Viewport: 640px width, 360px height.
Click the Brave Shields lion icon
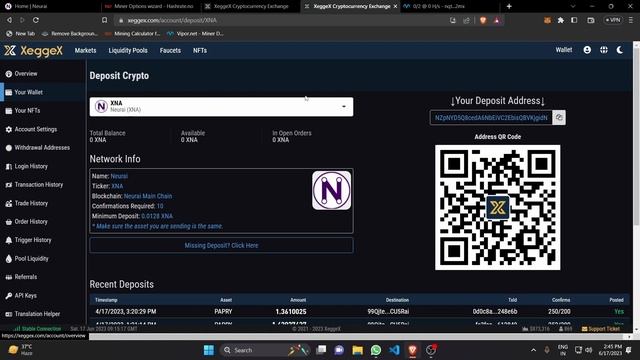click(x=483, y=20)
